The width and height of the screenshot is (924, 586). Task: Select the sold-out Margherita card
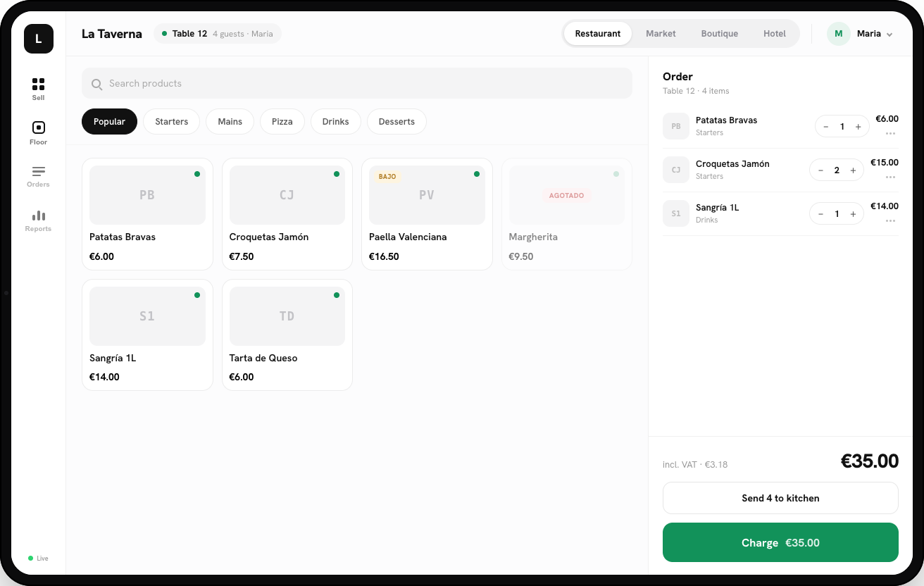(567, 214)
